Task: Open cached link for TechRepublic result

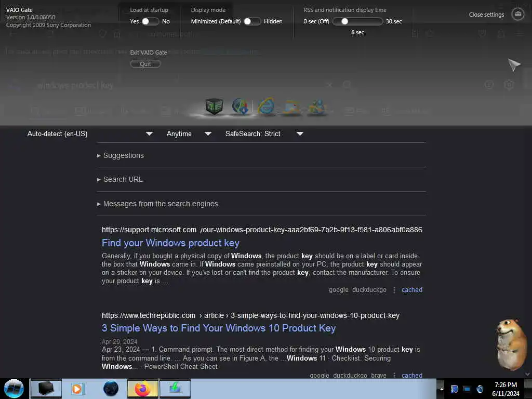Action: [412, 376]
